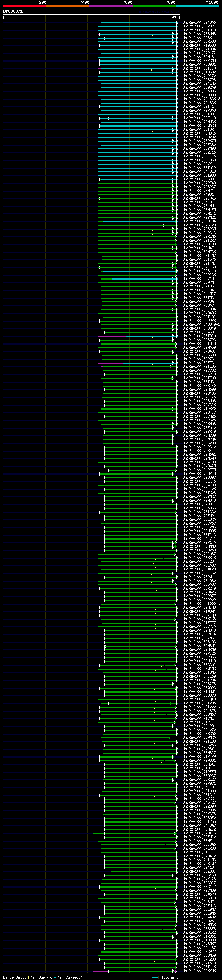Viewport: 222px width, 980px height.
Task: Open hit UniRef100_Q40270
Action: point(199,76)
